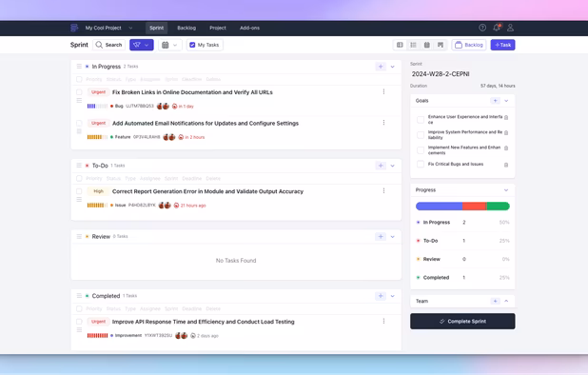Click the sprint name 2024-W28-2-CEPNI
Viewport: 588px width, 375px height.
click(x=441, y=74)
